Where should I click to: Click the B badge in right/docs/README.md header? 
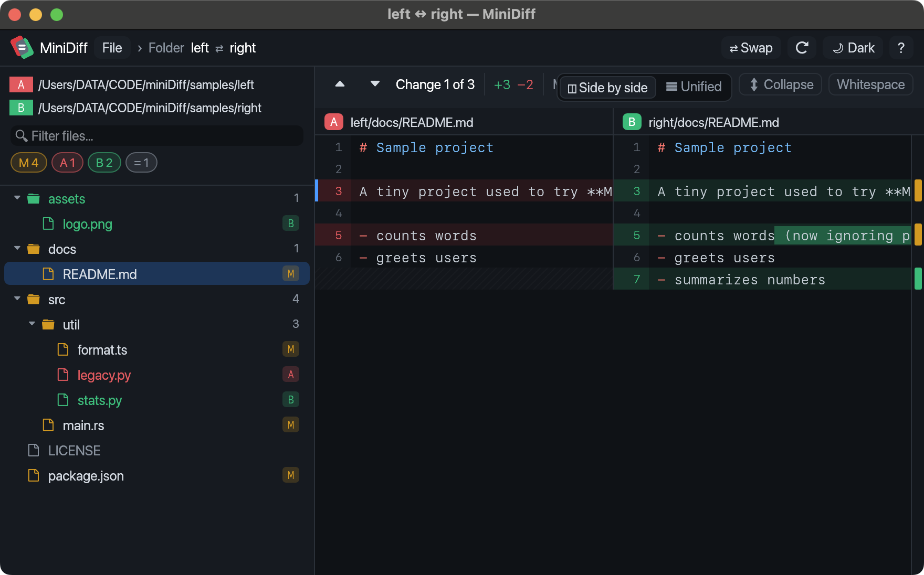click(632, 122)
